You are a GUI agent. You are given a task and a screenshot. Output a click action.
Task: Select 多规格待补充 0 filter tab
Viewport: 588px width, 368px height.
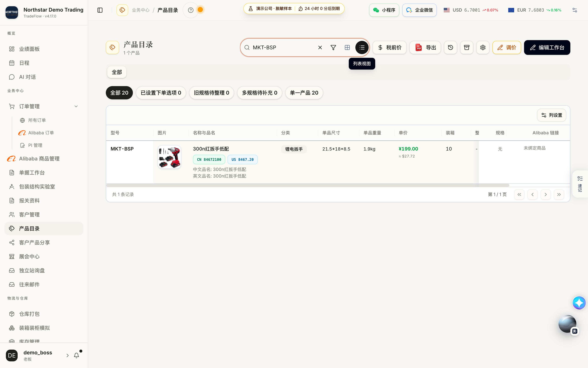[259, 93]
